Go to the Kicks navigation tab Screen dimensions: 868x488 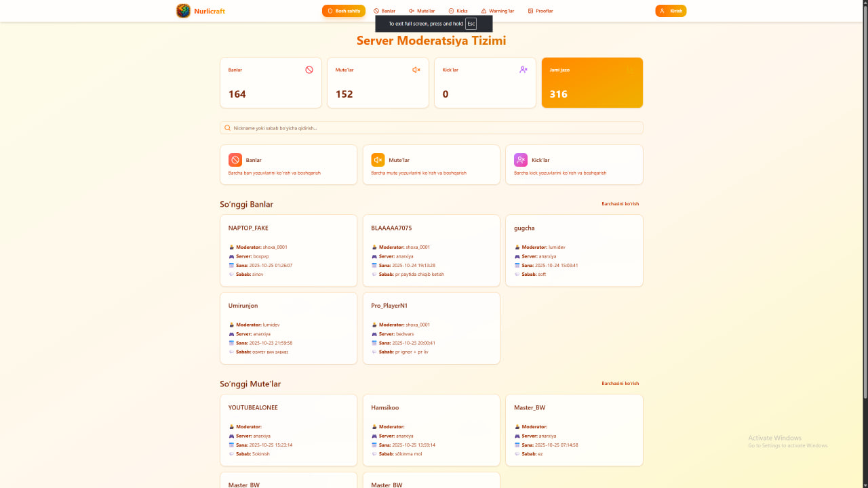[x=458, y=11]
